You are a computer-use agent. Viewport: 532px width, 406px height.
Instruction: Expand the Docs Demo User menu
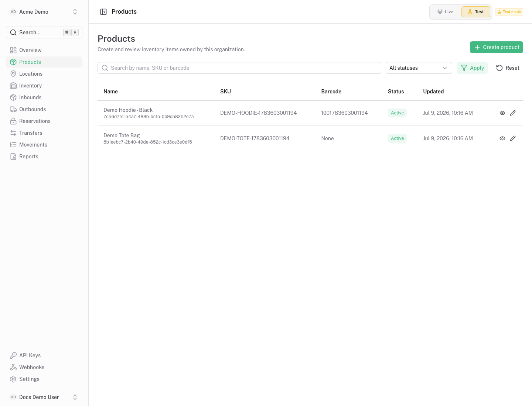point(44,397)
